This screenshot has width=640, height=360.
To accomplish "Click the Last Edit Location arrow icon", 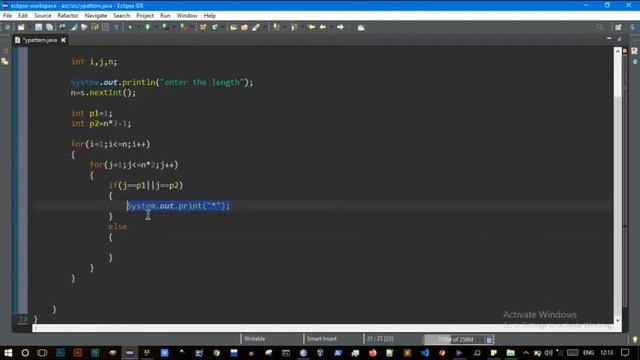I will click(312, 27).
